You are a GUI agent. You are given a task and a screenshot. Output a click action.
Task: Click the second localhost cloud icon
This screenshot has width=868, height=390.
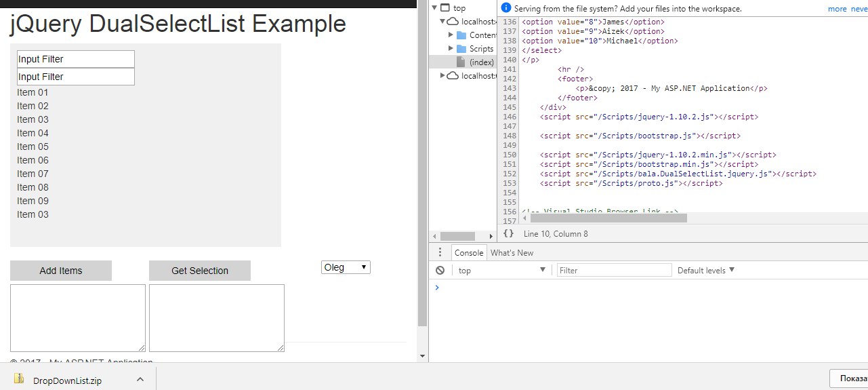453,76
